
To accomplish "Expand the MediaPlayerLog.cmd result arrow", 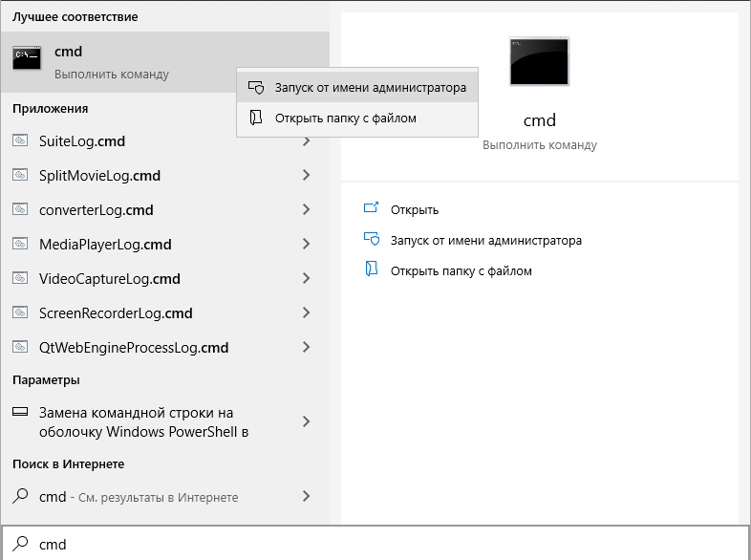I will 306,245.
